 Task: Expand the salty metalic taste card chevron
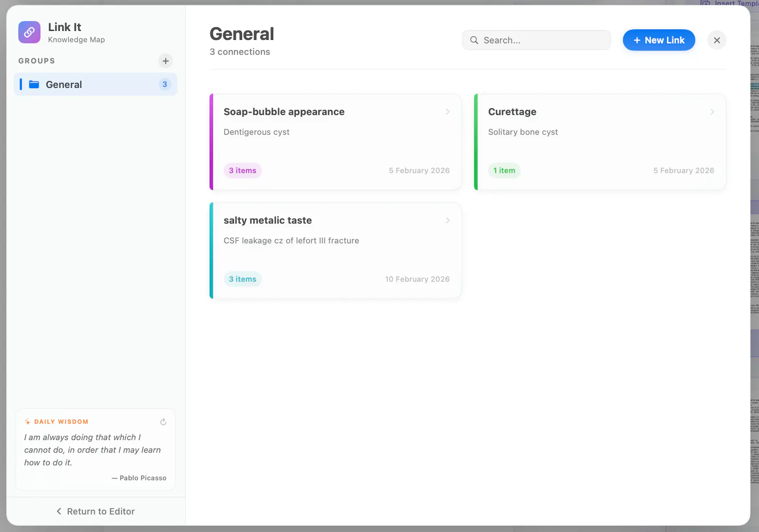pos(447,220)
